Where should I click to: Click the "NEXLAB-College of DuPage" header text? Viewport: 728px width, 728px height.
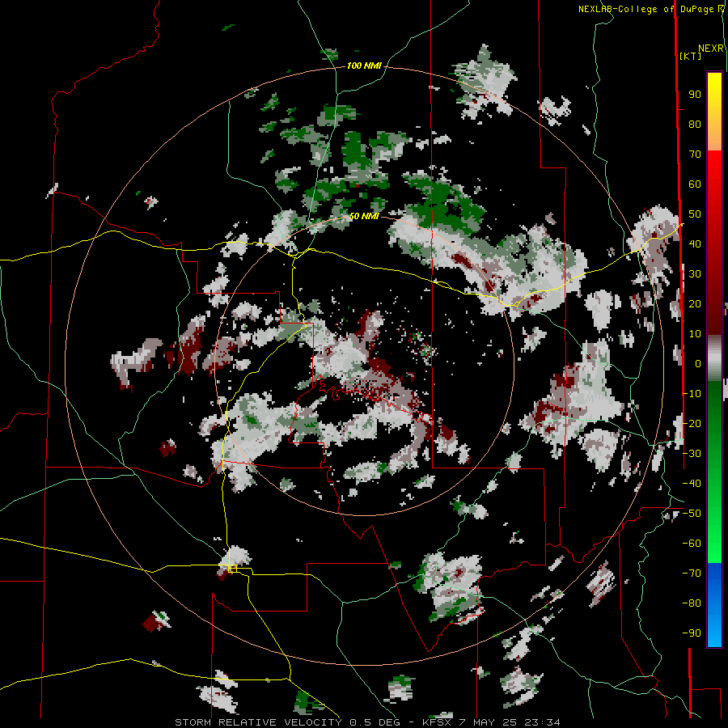click(647, 9)
